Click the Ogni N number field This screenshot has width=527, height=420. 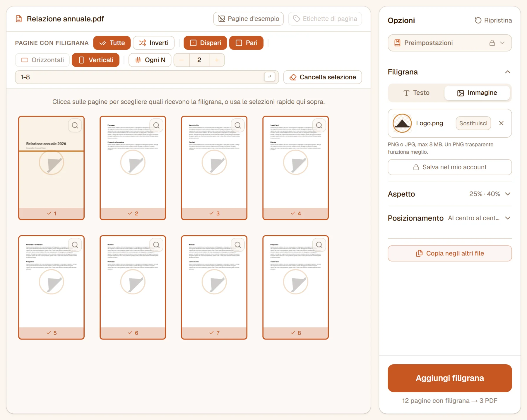tap(199, 60)
